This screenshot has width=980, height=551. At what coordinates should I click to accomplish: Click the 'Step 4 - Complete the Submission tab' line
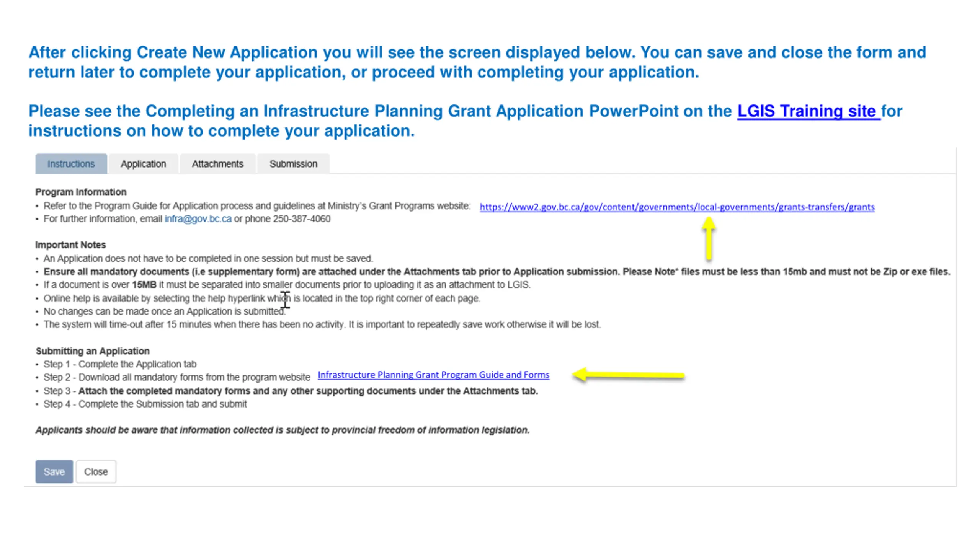coord(145,404)
